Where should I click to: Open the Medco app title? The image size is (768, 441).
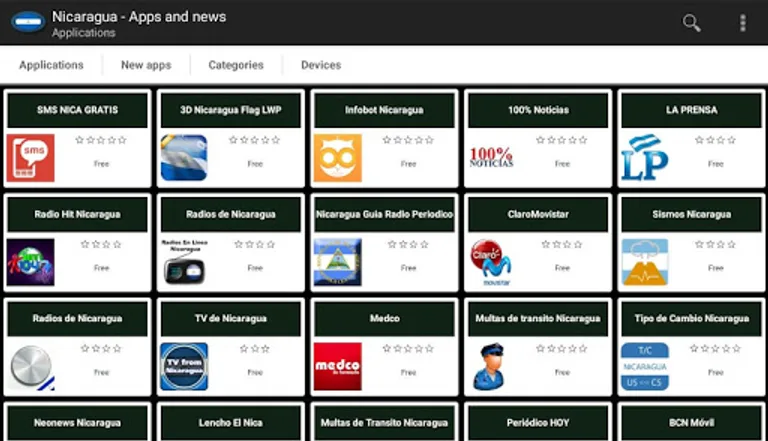pyautogui.click(x=385, y=319)
